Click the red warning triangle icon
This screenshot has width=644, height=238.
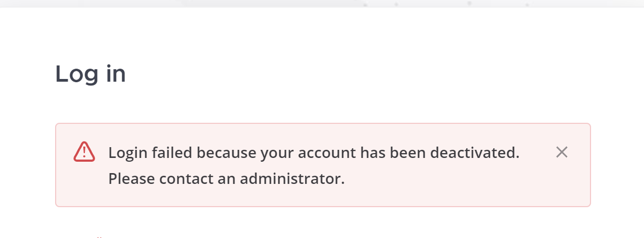pyautogui.click(x=84, y=152)
